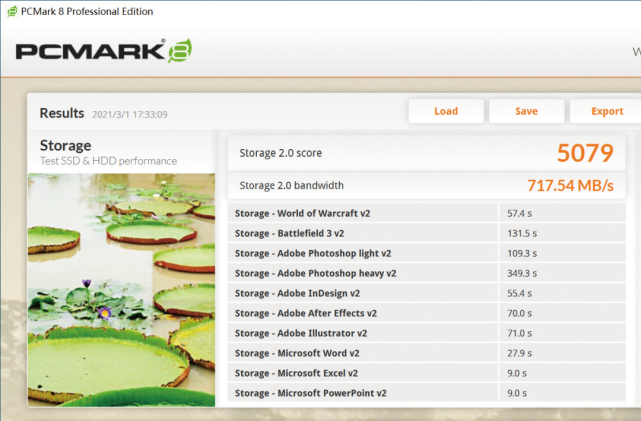The width and height of the screenshot is (641, 421).
Task: Select the Adobe InDesign v2 row
Action: [426, 293]
